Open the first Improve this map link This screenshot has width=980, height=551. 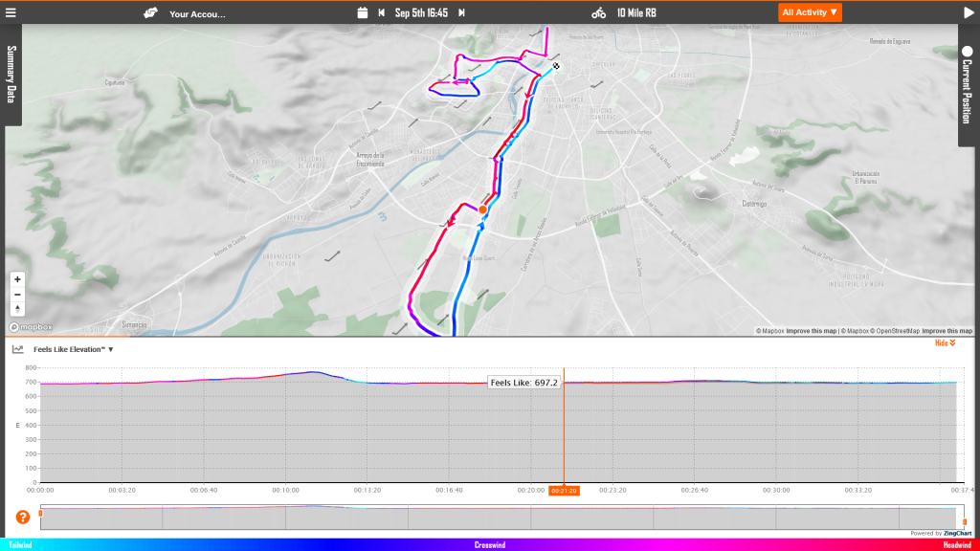click(x=810, y=331)
